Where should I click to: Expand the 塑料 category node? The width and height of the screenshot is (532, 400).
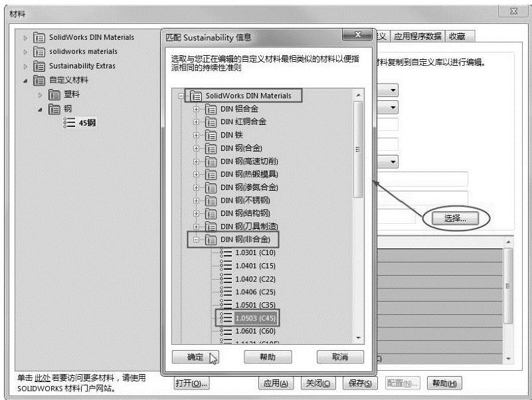click(x=40, y=95)
